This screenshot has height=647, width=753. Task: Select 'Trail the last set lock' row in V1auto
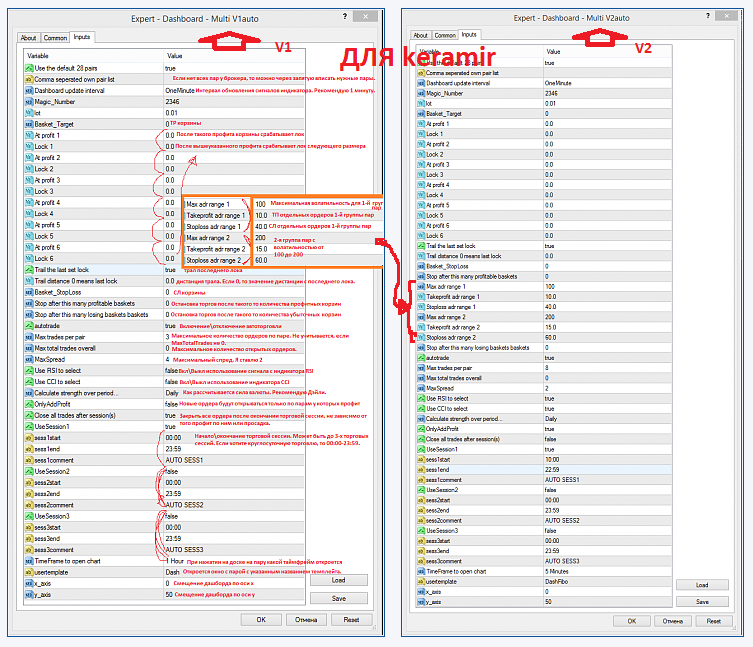(x=164, y=270)
